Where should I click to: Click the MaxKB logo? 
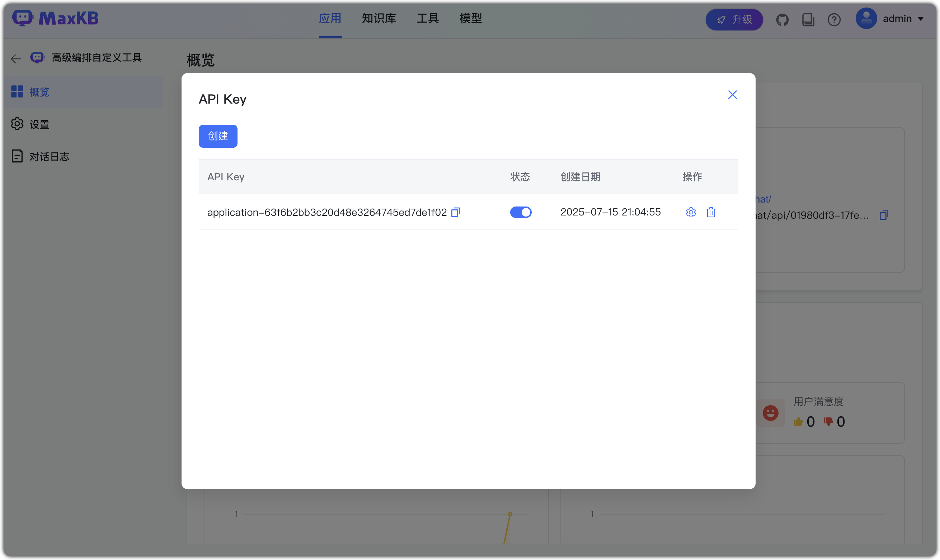point(55,18)
